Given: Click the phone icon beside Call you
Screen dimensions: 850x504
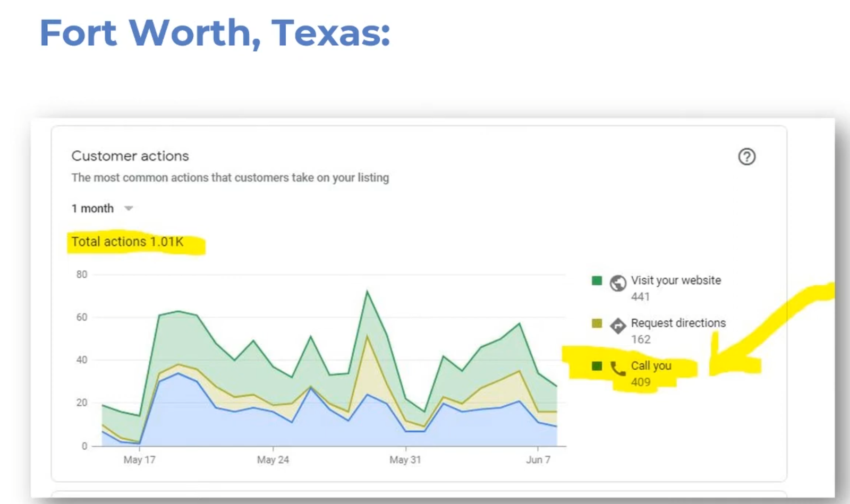Looking at the screenshot, I should (x=618, y=368).
